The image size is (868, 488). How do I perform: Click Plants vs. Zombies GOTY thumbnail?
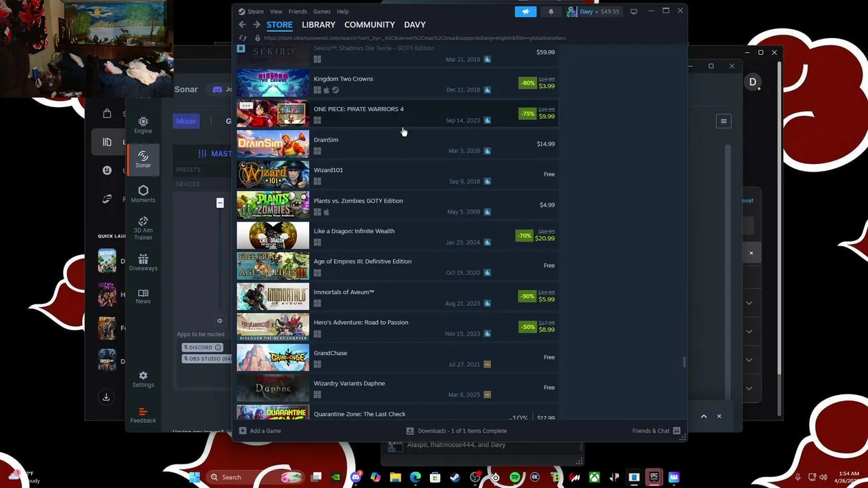click(273, 205)
